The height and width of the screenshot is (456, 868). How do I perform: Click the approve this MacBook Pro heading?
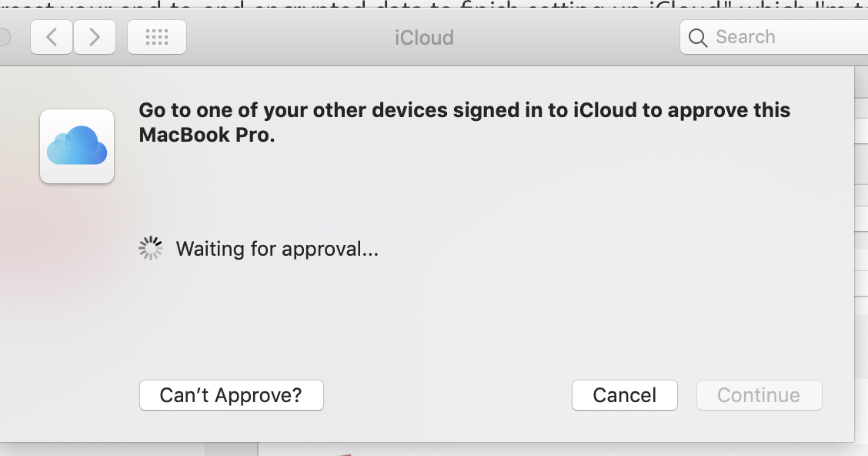click(464, 110)
